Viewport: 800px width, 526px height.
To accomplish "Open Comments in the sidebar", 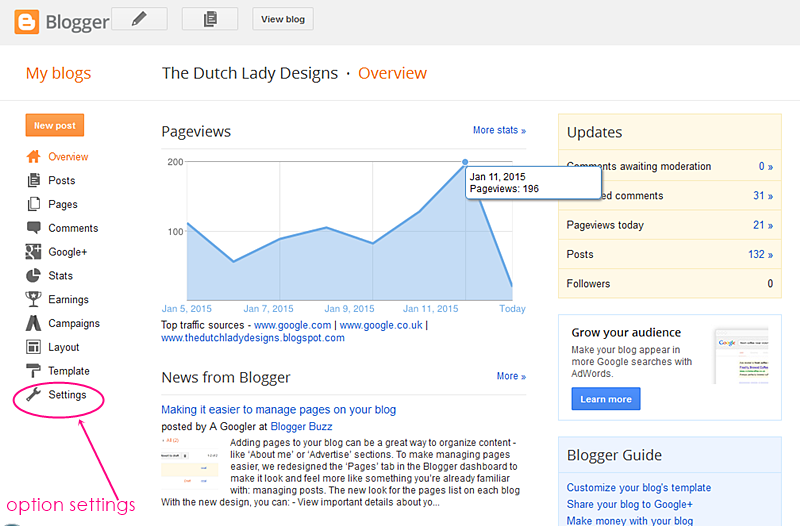I will (73, 228).
